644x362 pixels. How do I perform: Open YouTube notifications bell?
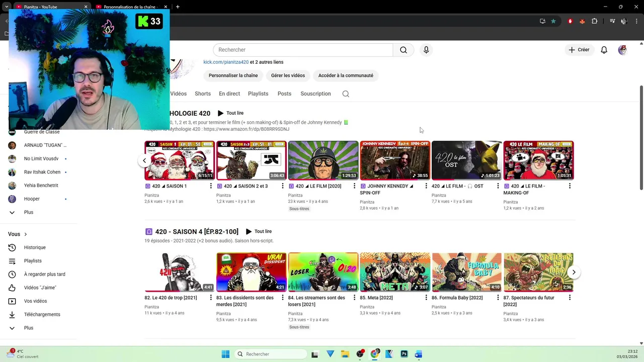coord(604,50)
